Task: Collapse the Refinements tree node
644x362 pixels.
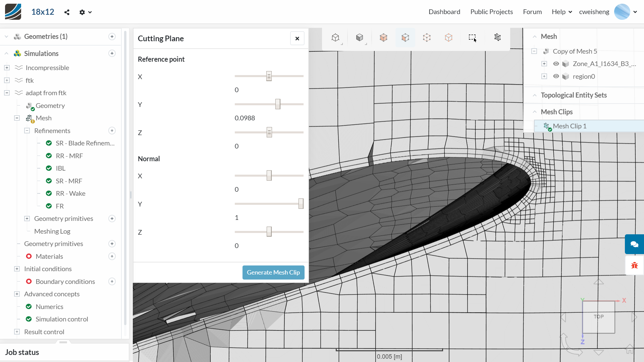Action: point(27,131)
